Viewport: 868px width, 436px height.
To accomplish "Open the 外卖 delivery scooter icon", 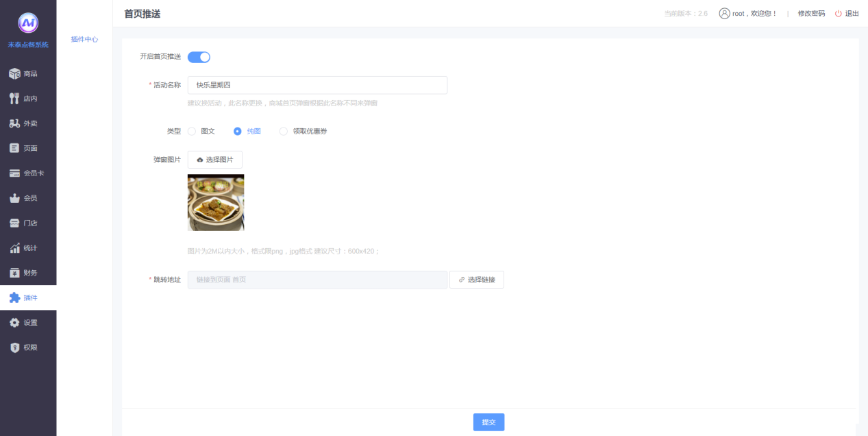I will point(14,123).
